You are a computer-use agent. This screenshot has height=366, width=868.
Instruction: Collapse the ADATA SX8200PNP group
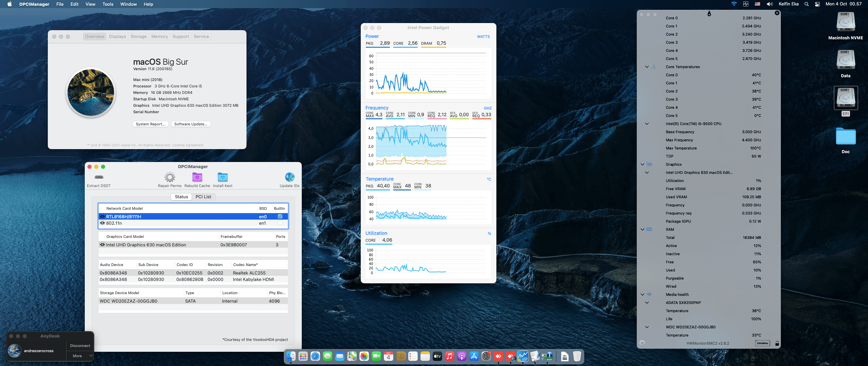click(x=647, y=303)
